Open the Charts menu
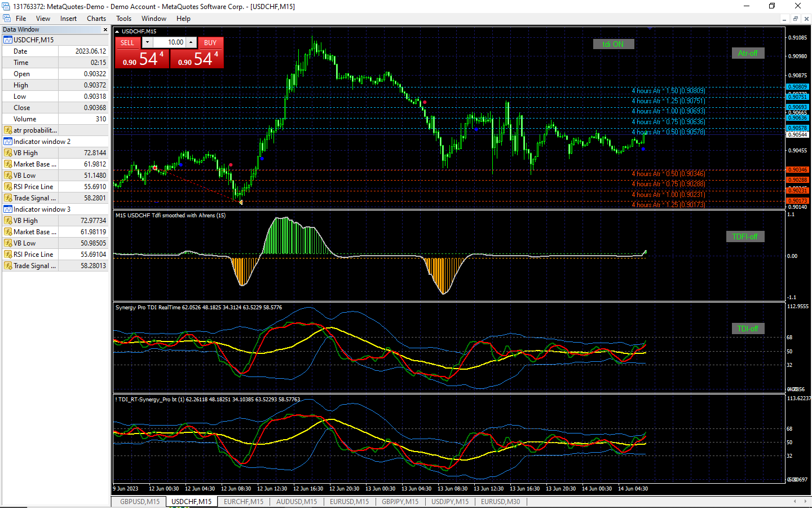The image size is (812, 508). coord(96,19)
